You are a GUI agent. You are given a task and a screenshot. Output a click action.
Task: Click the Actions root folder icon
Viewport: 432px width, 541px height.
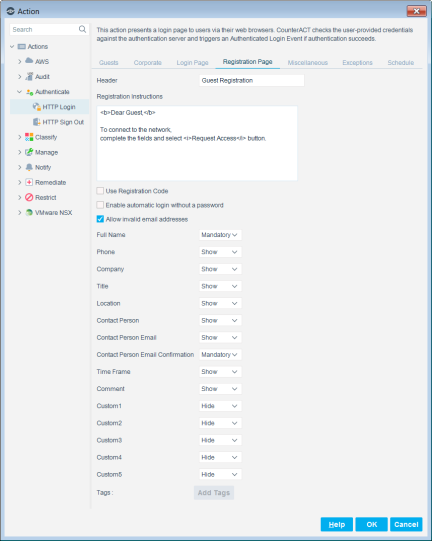[22, 46]
